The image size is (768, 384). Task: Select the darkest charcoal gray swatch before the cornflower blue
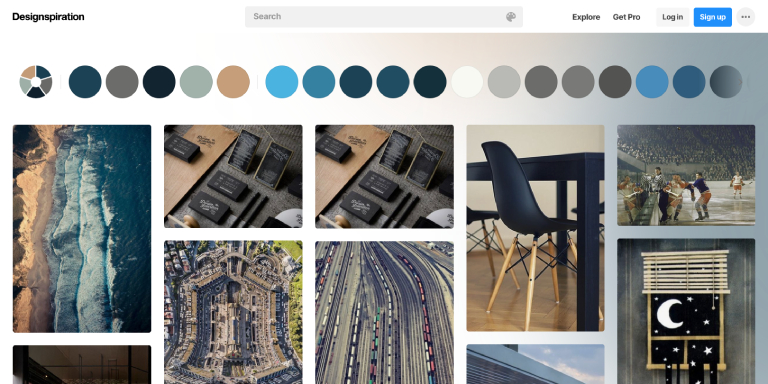[615, 82]
